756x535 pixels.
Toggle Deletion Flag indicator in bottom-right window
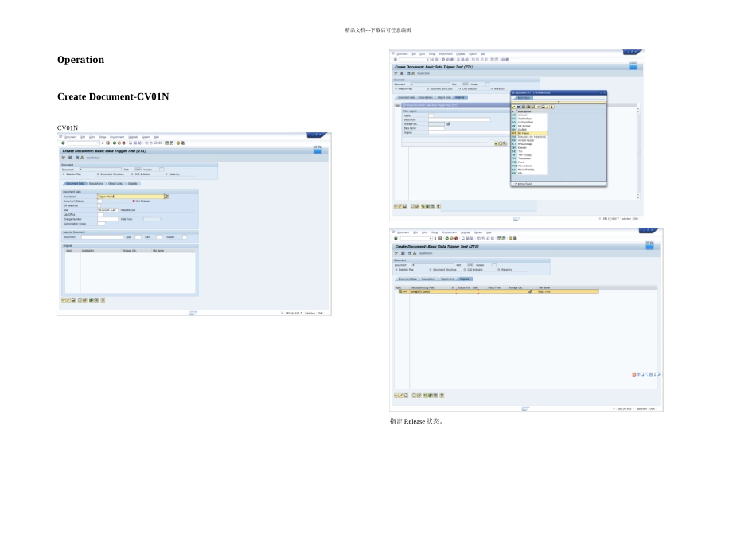[x=396, y=270]
